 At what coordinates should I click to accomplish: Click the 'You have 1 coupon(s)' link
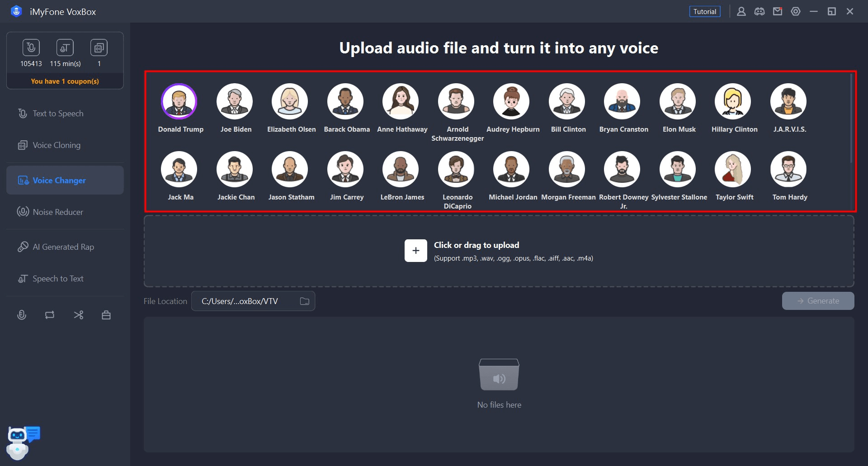[x=65, y=81]
